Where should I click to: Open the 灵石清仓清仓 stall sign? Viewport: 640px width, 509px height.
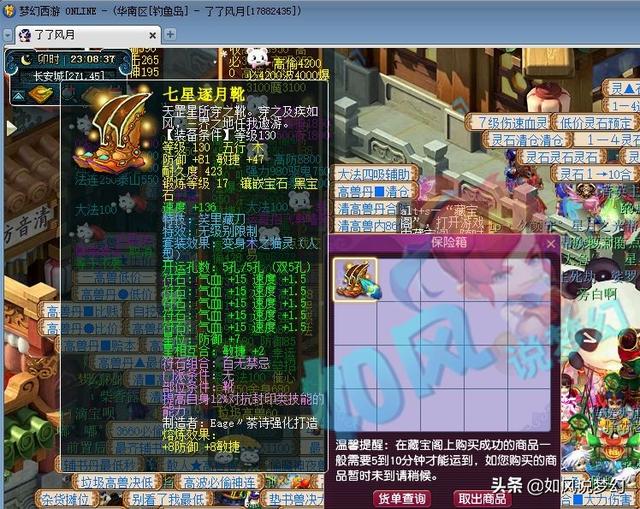coord(527,140)
